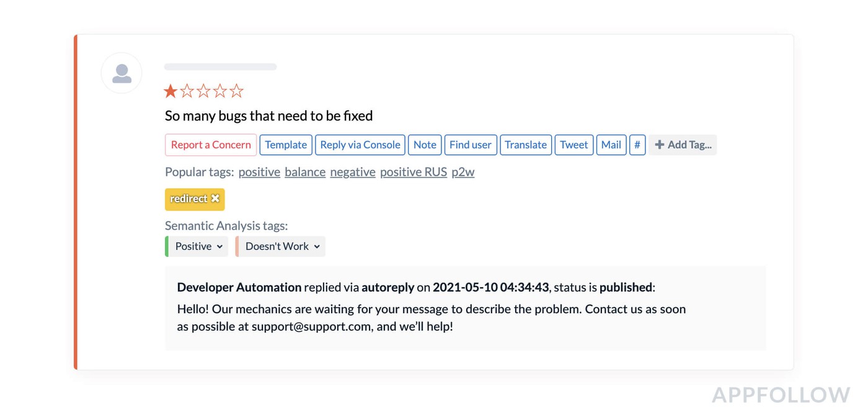Click Find user button
The width and height of the screenshot is (868, 420).
(470, 145)
